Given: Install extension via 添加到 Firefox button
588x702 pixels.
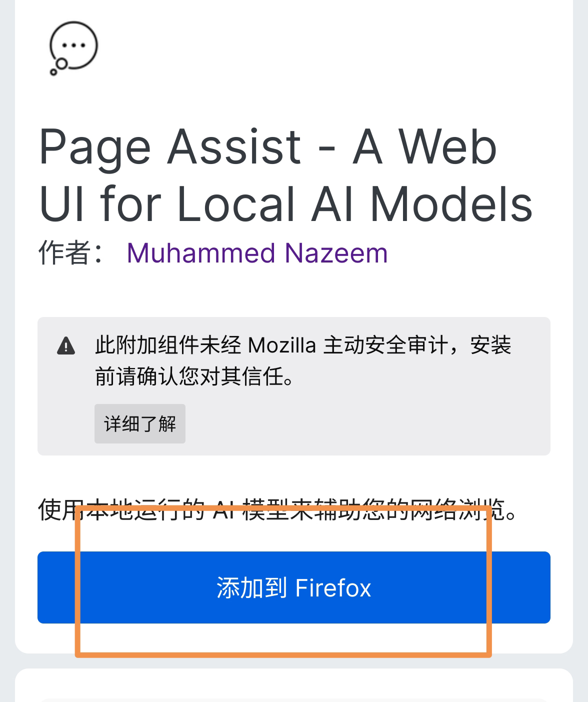Looking at the screenshot, I should (x=294, y=587).
